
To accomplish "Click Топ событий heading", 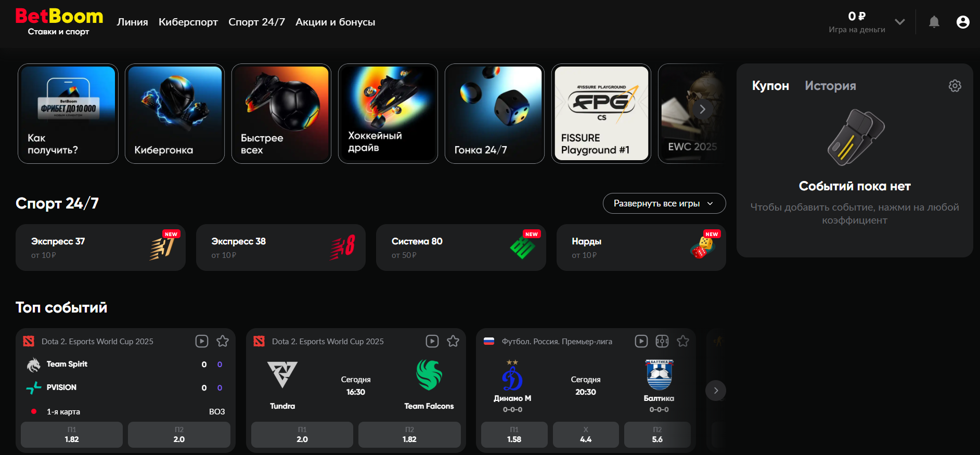I will [61, 307].
